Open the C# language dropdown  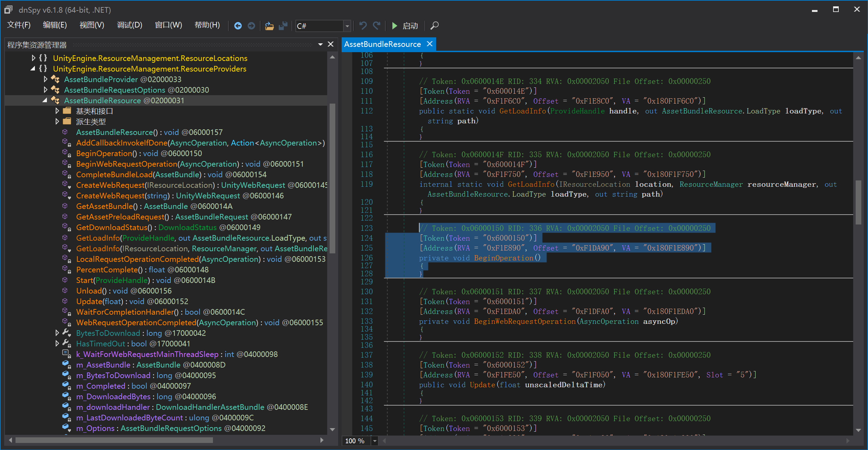(347, 26)
